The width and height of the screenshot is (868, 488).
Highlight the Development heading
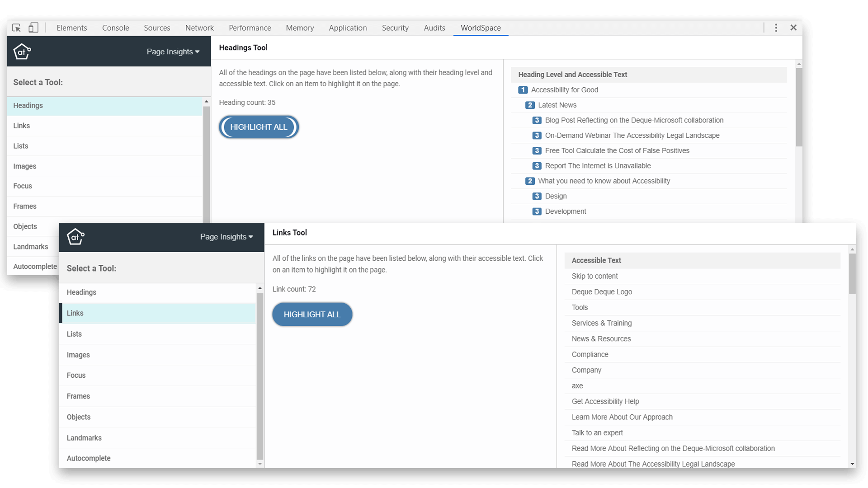pyautogui.click(x=649, y=211)
